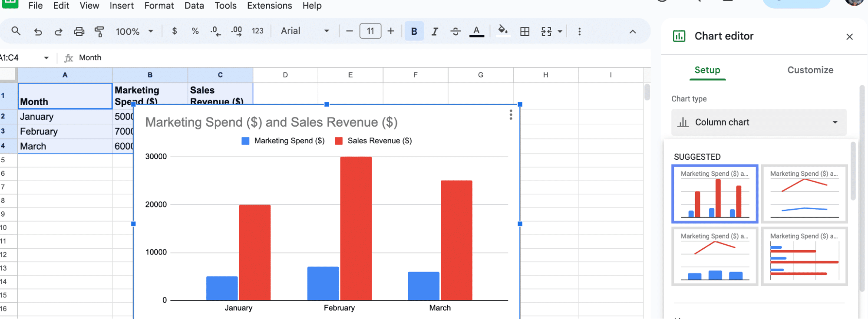The height and width of the screenshot is (319, 868).
Task: Click the undo arrow icon
Action: [38, 32]
